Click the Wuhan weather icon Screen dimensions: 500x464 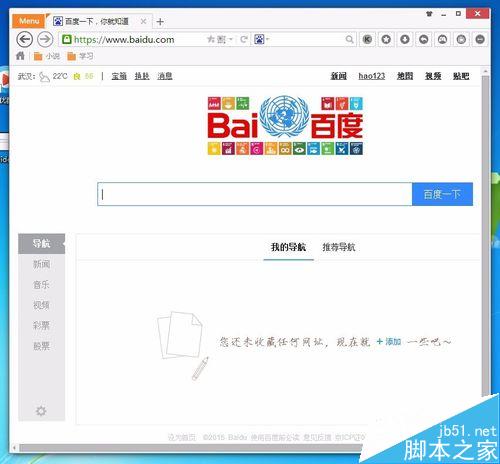pyautogui.click(x=44, y=77)
